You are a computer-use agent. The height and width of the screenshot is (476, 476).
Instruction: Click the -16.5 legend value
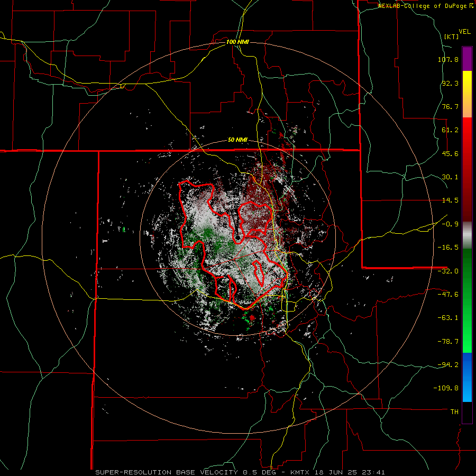coord(448,248)
